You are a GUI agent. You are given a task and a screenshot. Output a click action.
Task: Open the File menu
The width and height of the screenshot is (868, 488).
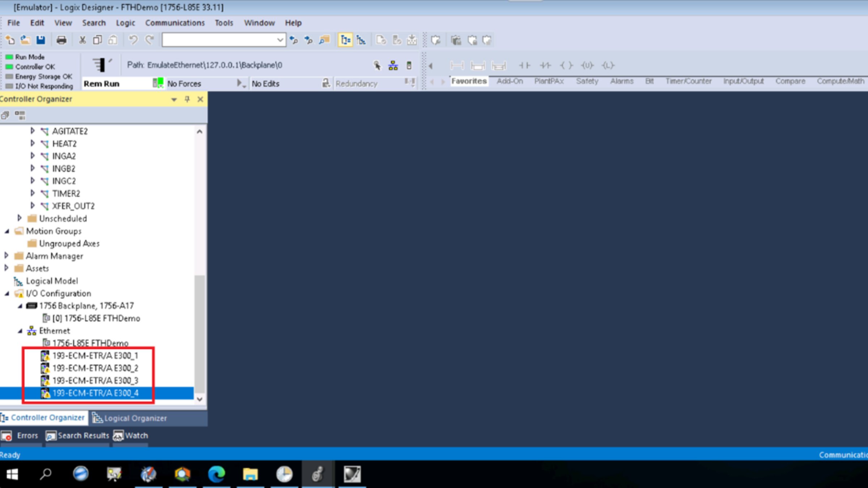point(14,23)
